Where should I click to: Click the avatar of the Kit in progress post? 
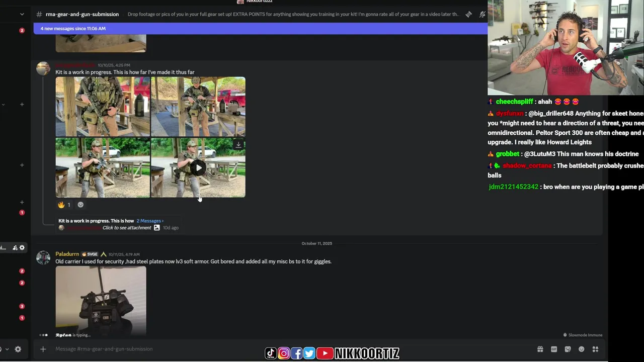click(43, 68)
